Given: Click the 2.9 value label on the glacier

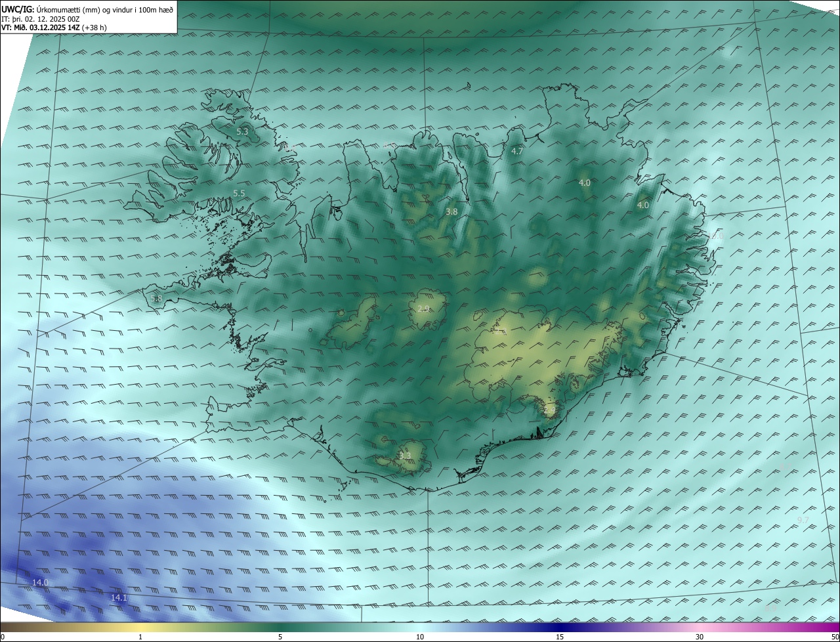Looking at the screenshot, I should point(423,309).
